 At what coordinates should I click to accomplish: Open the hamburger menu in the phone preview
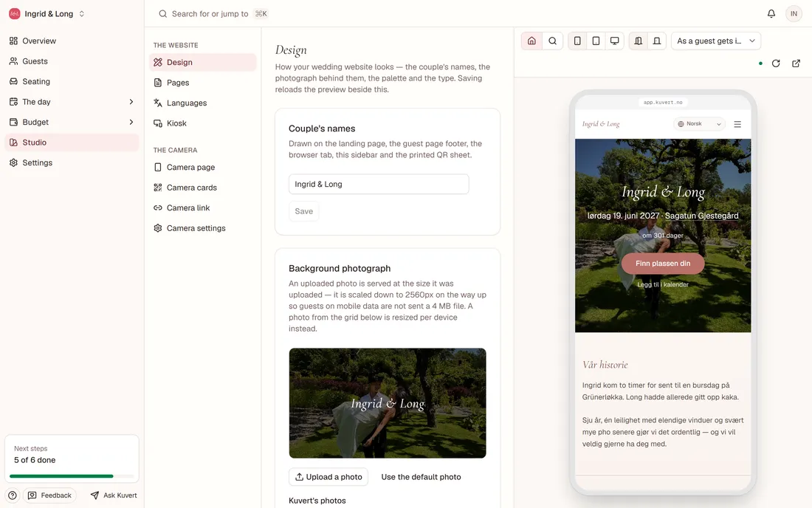coord(737,124)
